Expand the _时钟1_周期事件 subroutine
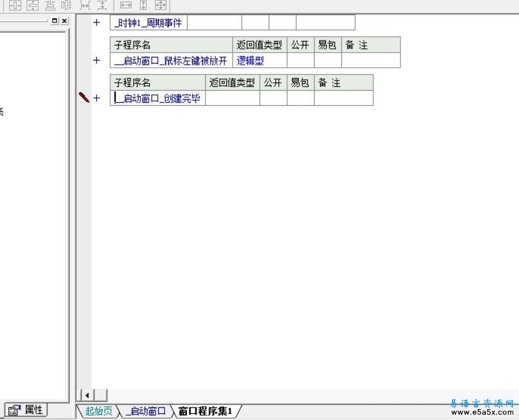The image size is (519, 420). (x=96, y=23)
